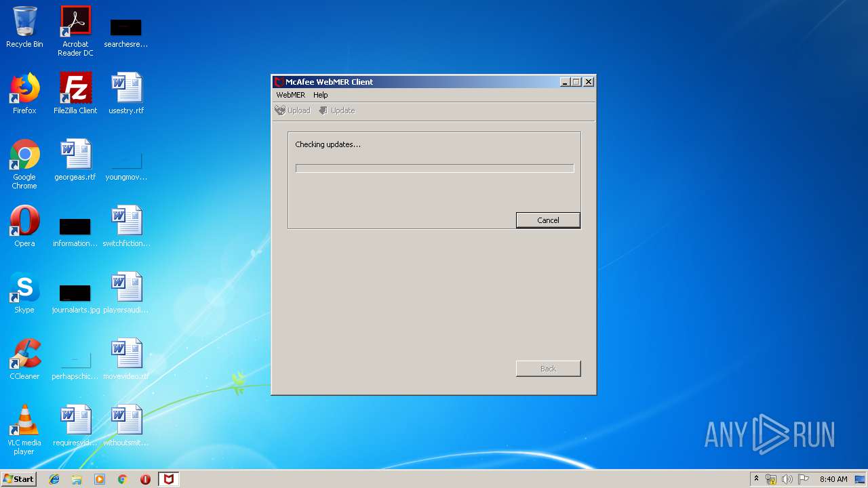Minimize the McAfee WebMER Client window

click(x=565, y=82)
